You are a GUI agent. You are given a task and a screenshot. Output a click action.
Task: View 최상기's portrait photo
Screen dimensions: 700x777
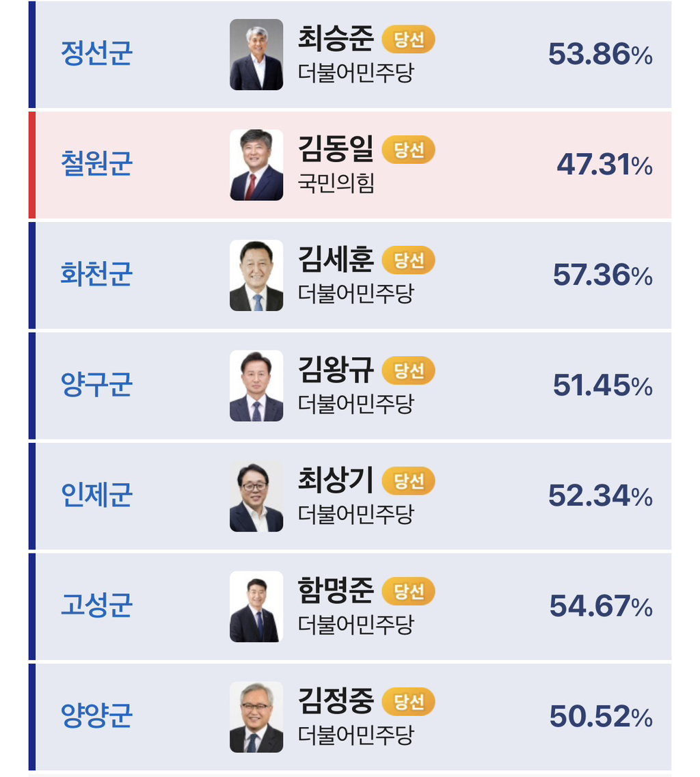(x=256, y=497)
